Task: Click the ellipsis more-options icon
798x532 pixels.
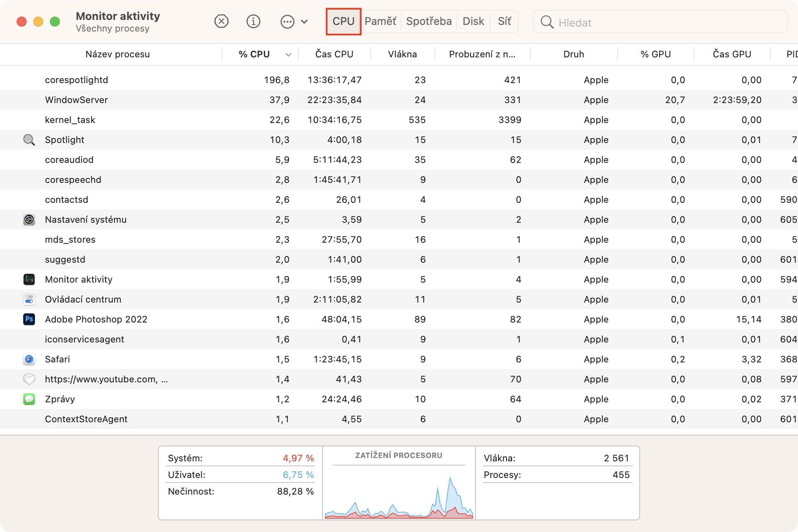Action: 287,22
